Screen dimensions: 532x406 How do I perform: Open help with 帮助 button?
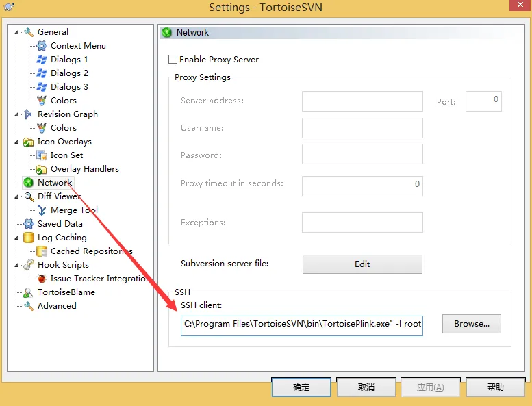click(x=495, y=387)
